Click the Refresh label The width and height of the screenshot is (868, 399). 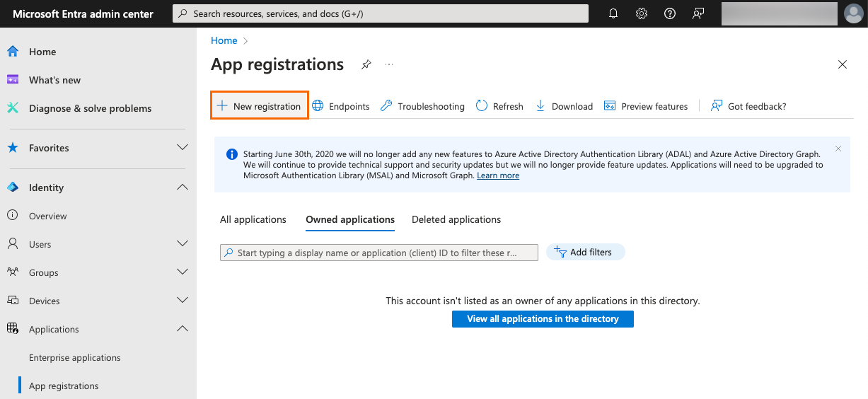click(x=508, y=106)
